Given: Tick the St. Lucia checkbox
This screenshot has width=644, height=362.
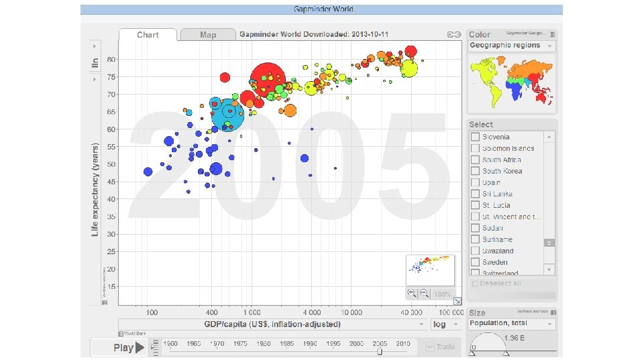Looking at the screenshot, I should pos(475,205).
